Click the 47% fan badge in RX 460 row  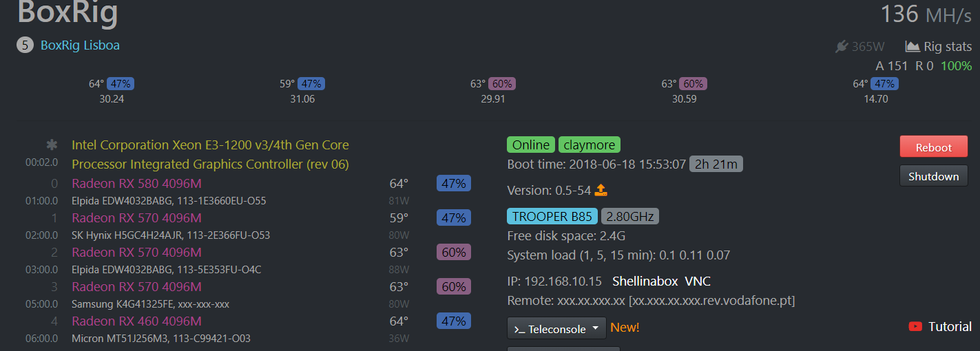click(454, 321)
